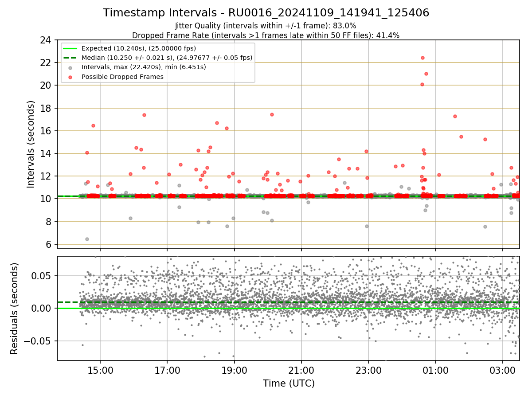Click the '21:00' time axis tick label
The width and height of the screenshot is (532, 399).
pos(301,370)
